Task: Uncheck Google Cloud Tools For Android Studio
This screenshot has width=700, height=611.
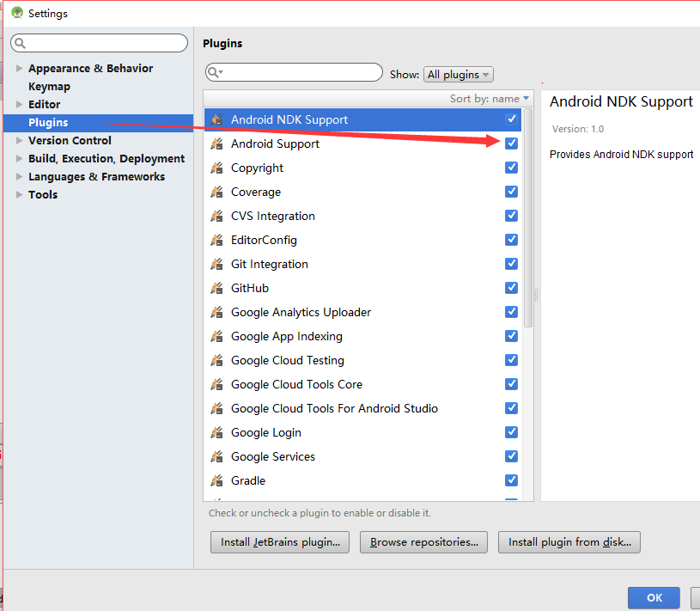Action: [511, 408]
